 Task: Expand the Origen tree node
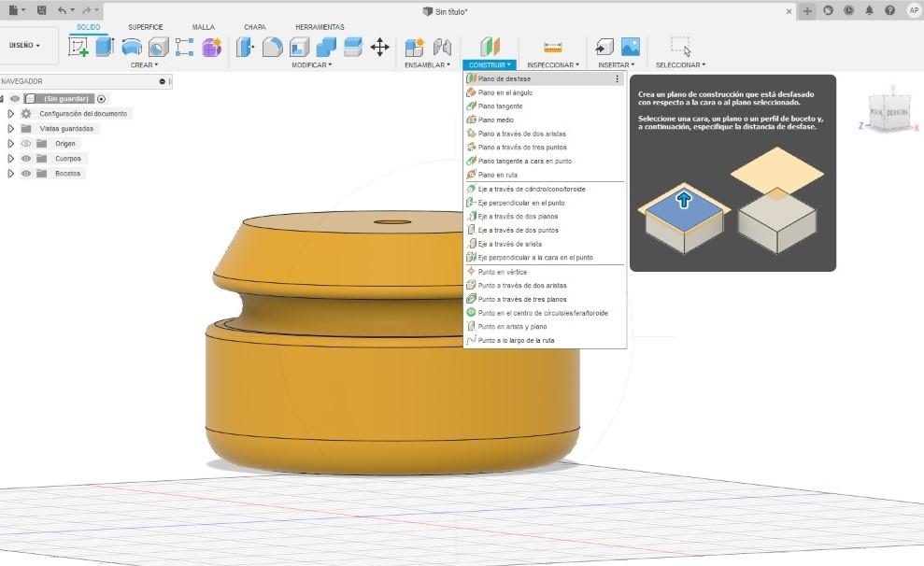(10, 144)
